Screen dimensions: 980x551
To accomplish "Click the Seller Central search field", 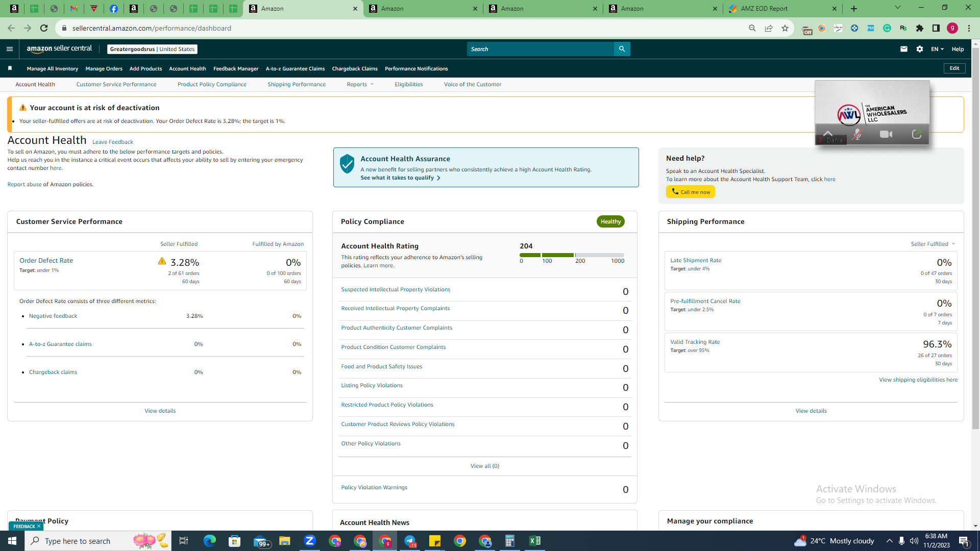I will (541, 49).
